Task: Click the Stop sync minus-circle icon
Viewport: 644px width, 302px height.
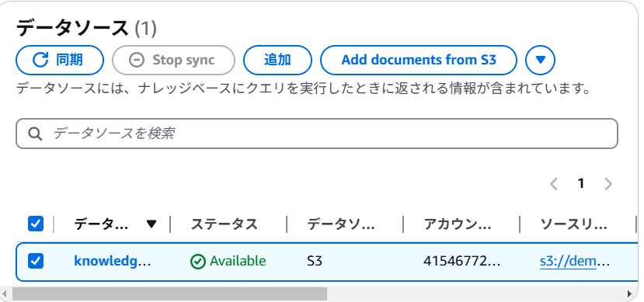Action: pos(137,60)
